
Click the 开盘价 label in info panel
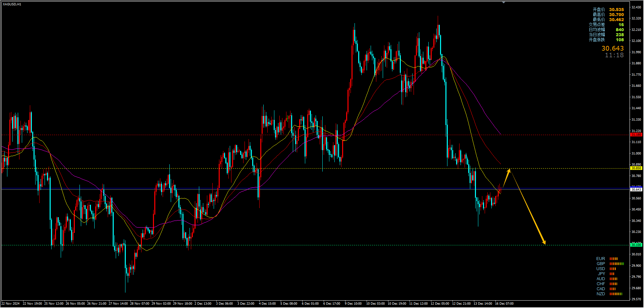click(x=599, y=10)
